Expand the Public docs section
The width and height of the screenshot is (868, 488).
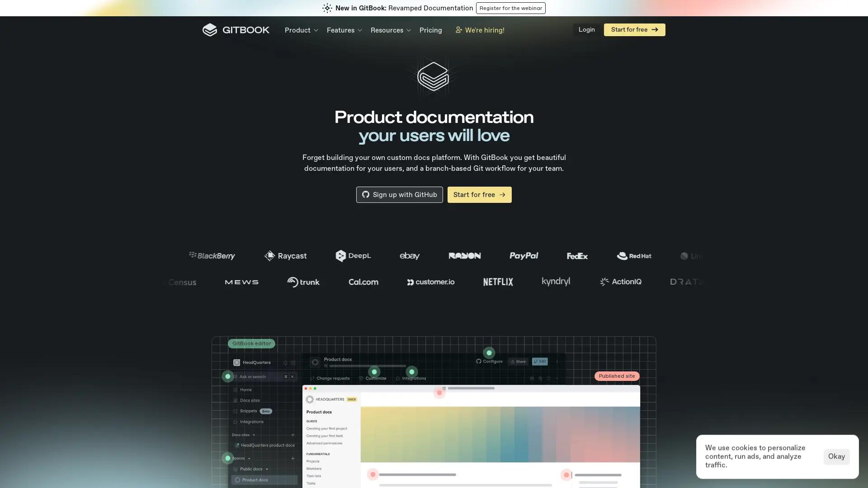[x=267, y=469]
